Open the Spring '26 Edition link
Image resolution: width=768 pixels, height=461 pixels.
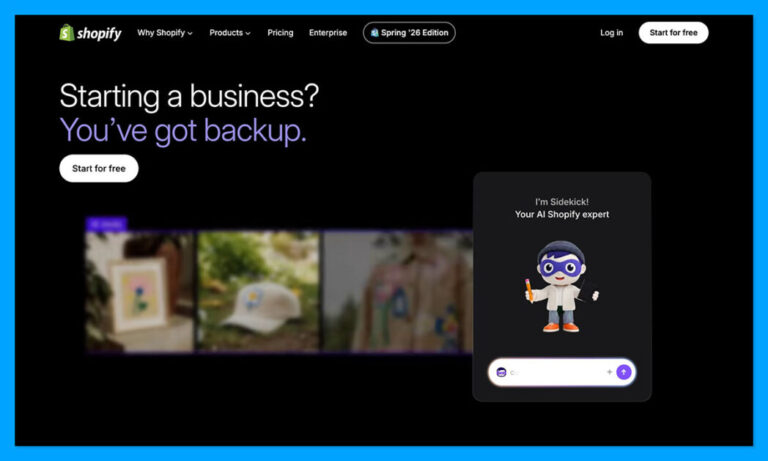[409, 33]
